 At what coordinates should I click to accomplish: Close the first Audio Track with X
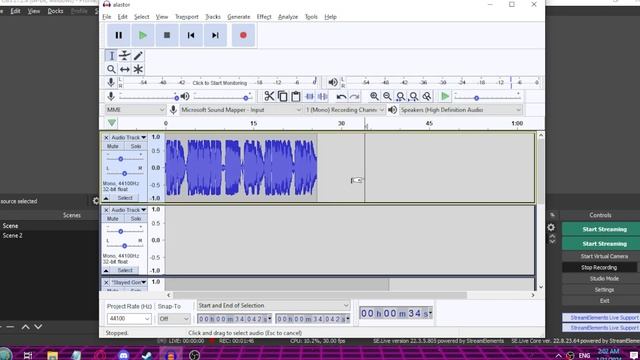click(106, 138)
